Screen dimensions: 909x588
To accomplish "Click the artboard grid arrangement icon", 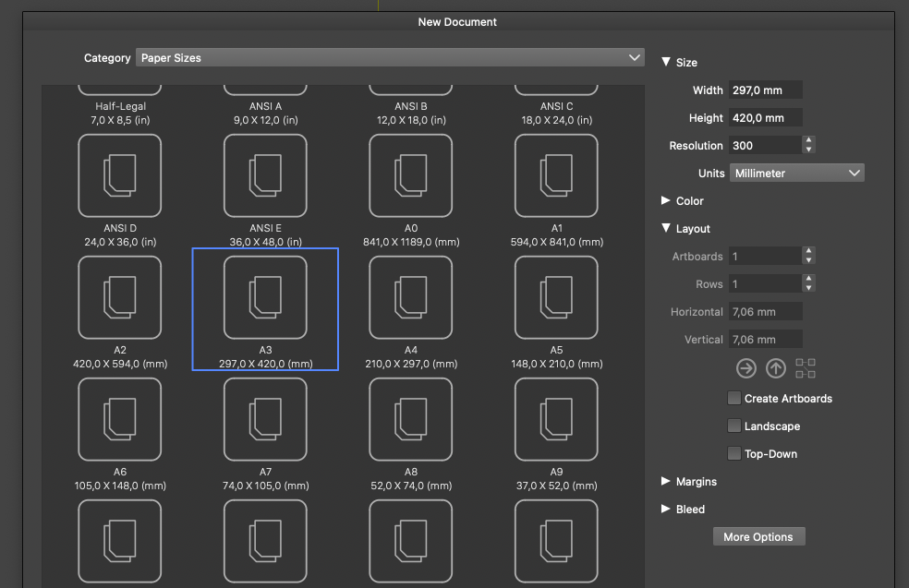I will (806, 368).
